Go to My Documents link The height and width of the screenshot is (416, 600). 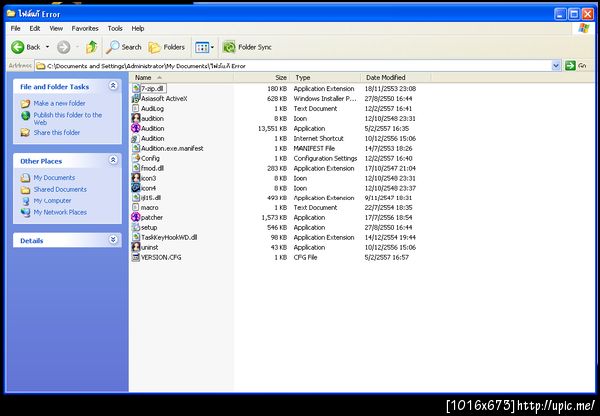[54, 178]
